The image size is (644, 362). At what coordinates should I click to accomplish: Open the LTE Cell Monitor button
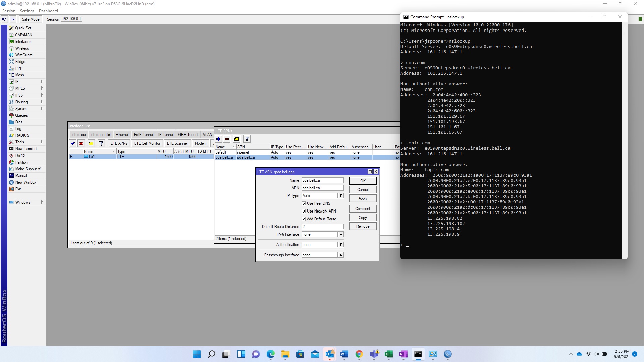click(x=147, y=143)
